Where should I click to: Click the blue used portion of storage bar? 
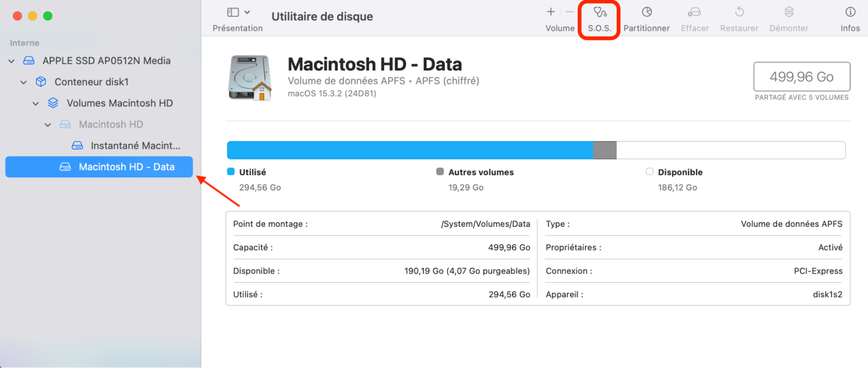410,150
